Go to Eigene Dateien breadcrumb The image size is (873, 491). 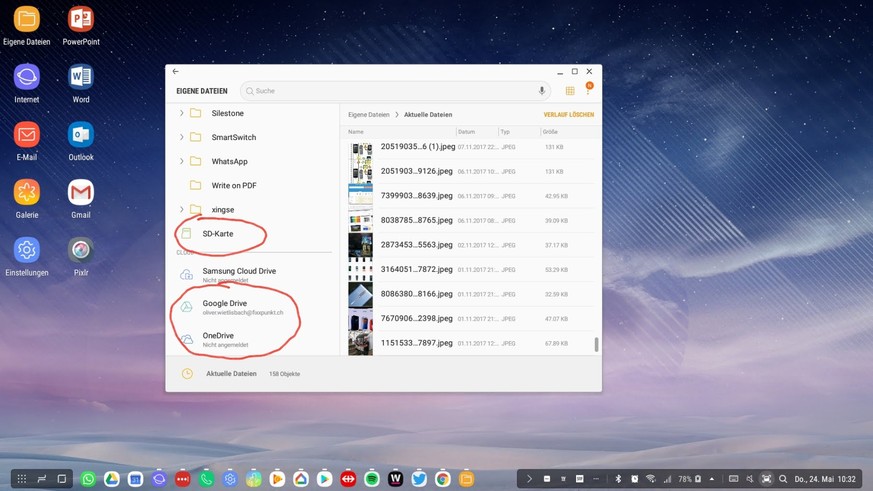click(x=368, y=115)
